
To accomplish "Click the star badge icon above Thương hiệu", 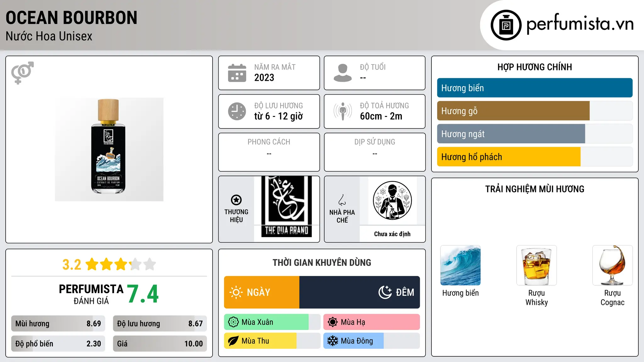I will (x=236, y=200).
